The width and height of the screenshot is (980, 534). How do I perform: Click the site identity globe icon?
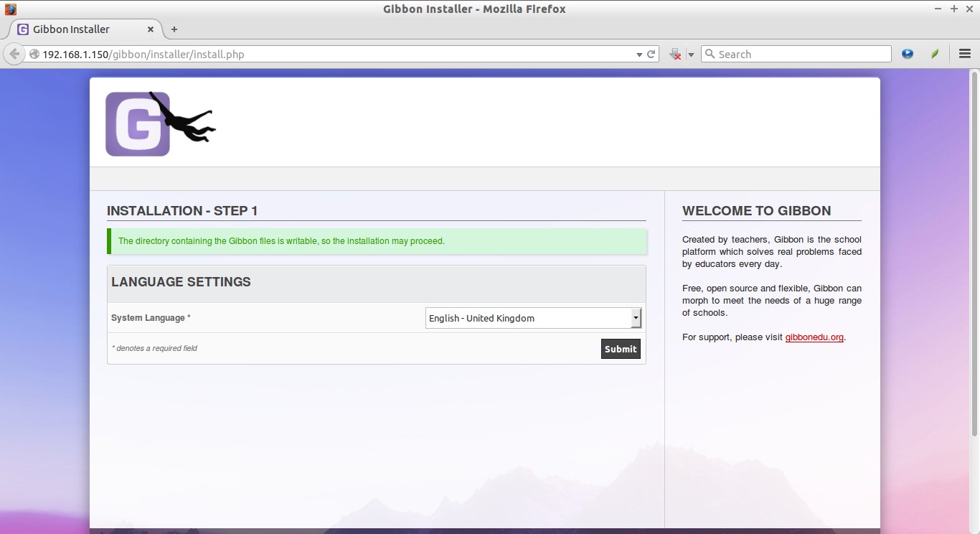coord(34,54)
